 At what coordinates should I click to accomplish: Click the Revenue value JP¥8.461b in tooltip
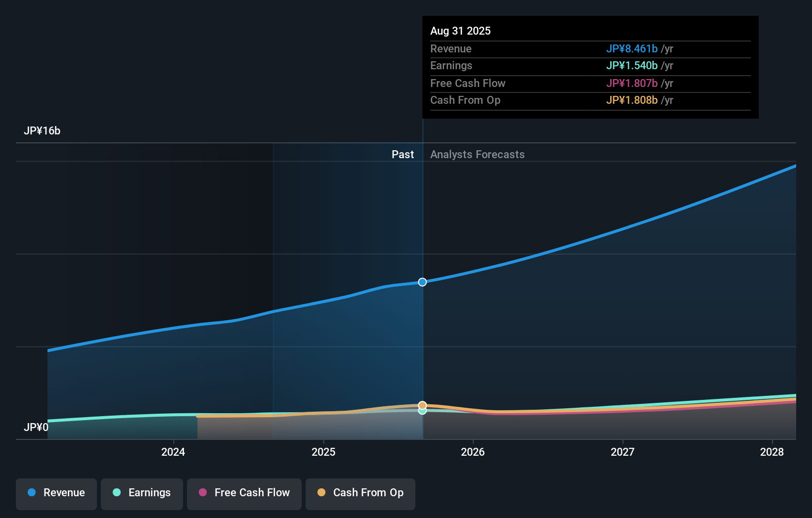[632, 49]
